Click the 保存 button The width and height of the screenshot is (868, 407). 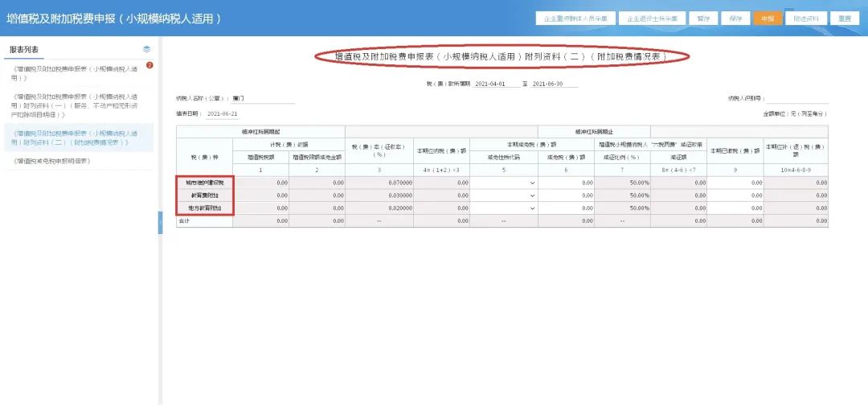[735, 18]
